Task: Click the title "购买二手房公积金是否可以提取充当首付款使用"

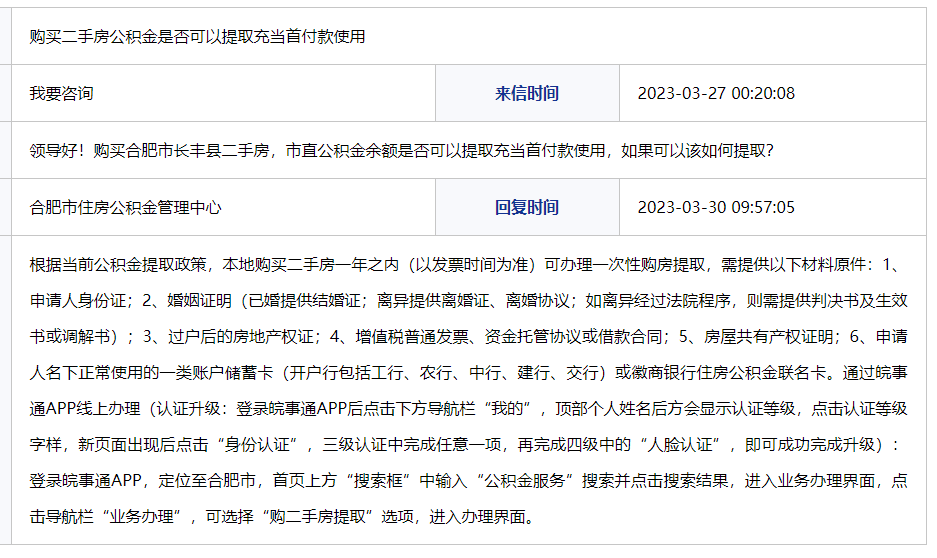Action: (x=197, y=37)
